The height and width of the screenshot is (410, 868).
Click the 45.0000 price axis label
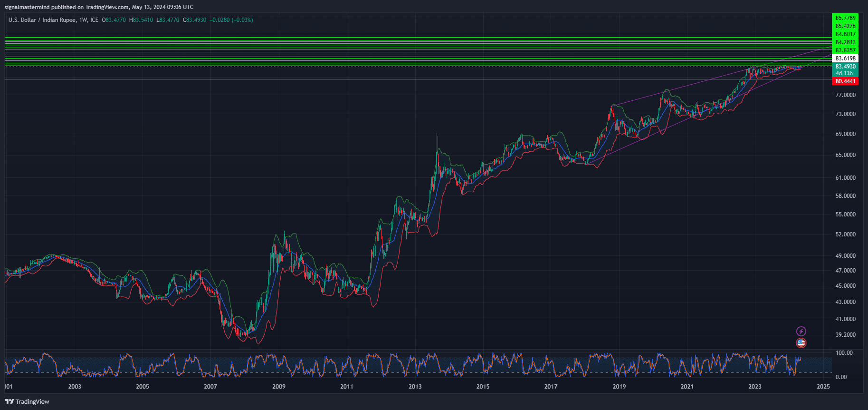[x=846, y=286]
